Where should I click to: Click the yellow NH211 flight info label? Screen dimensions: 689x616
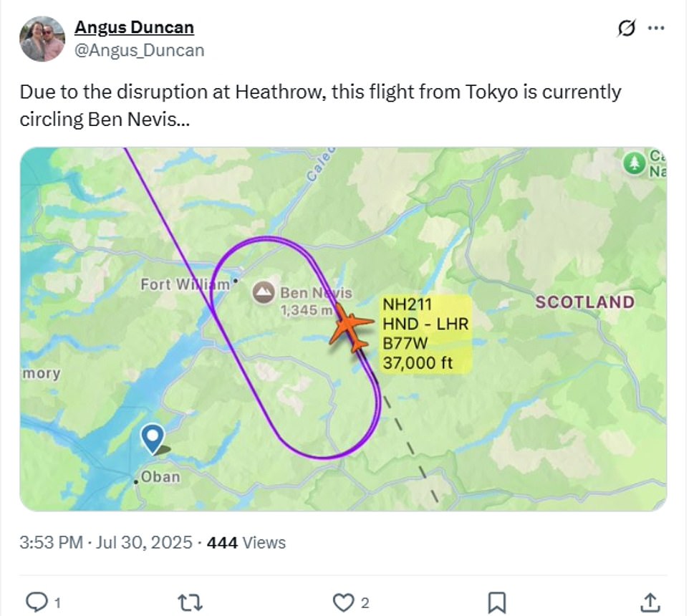[425, 333]
